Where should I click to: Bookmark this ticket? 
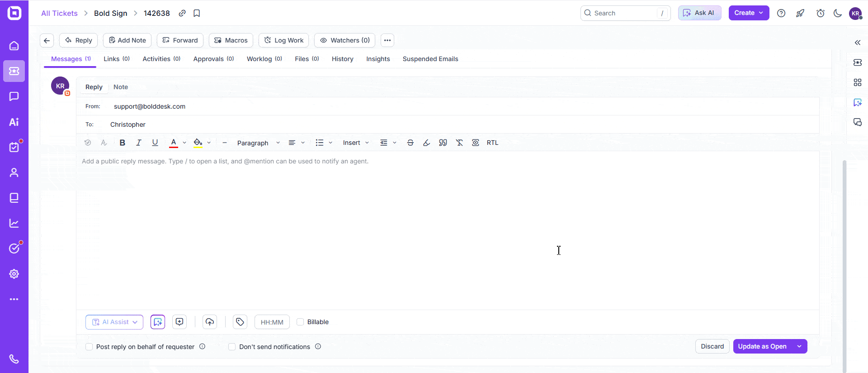point(197,13)
